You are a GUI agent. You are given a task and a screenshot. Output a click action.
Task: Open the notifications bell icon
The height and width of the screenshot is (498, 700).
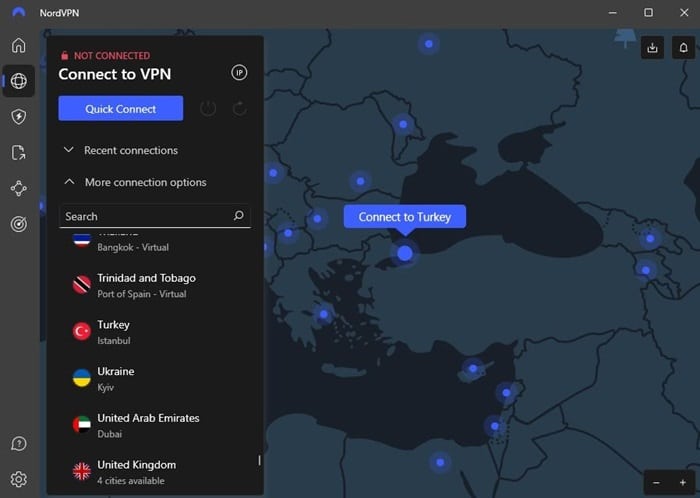tap(683, 47)
